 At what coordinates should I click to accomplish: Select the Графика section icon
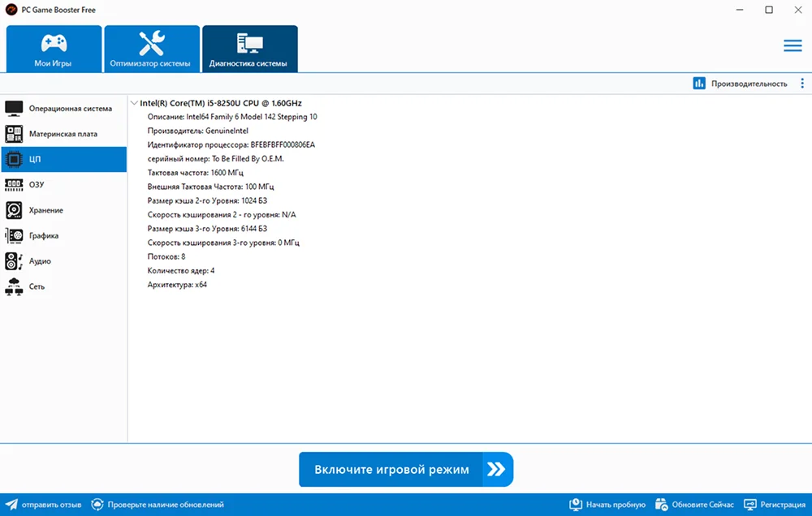(x=14, y=236)
